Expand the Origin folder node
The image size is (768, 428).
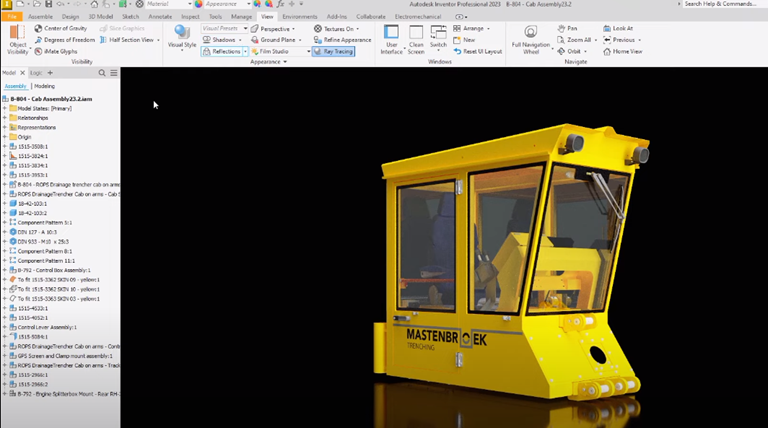(5, 137)
